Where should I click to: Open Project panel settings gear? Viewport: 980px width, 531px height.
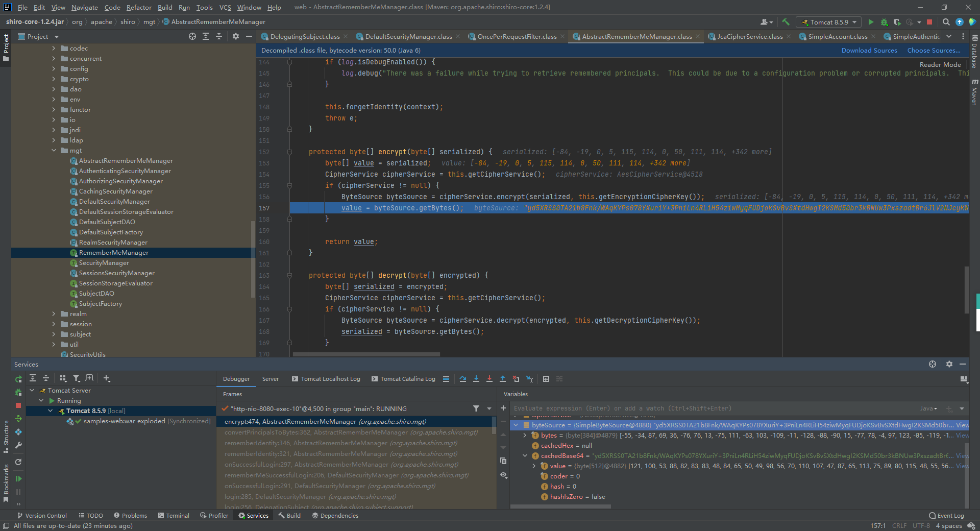click(235, 36)
